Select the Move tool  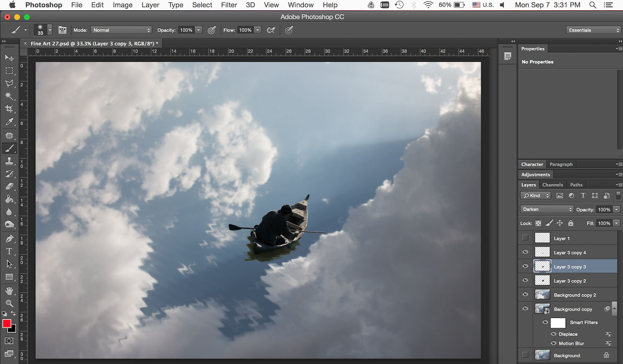click(x=9, y=58)
